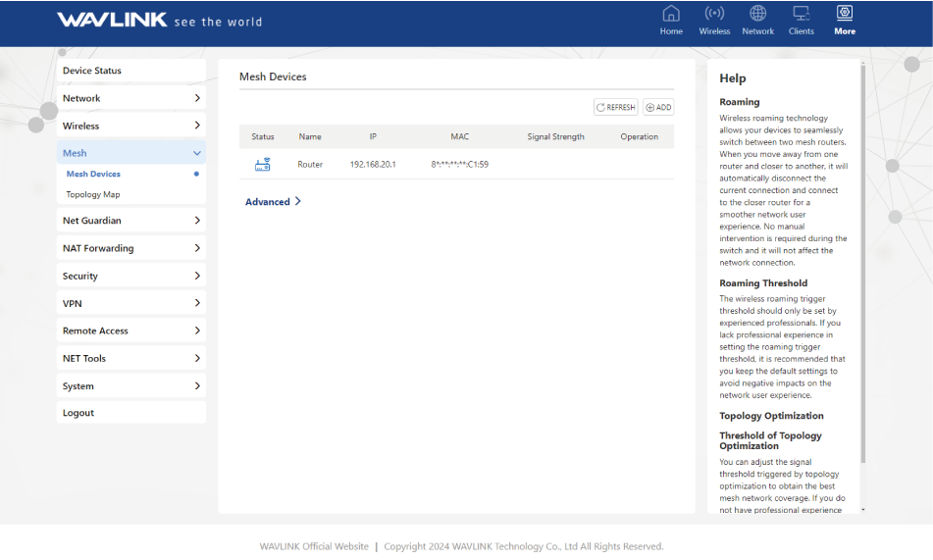Image resolution: width=933 pixels, height=560 pixels.
Task: Open the Network globe icon
Action: pos(757,14)
